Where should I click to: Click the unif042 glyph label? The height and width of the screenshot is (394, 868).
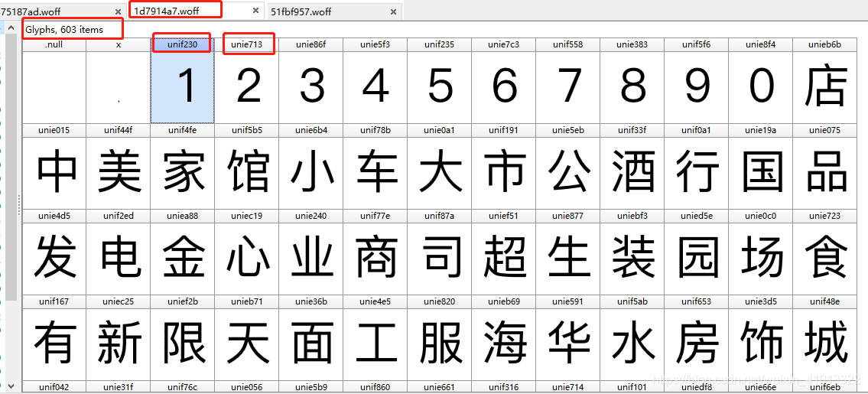pos(54,387)
